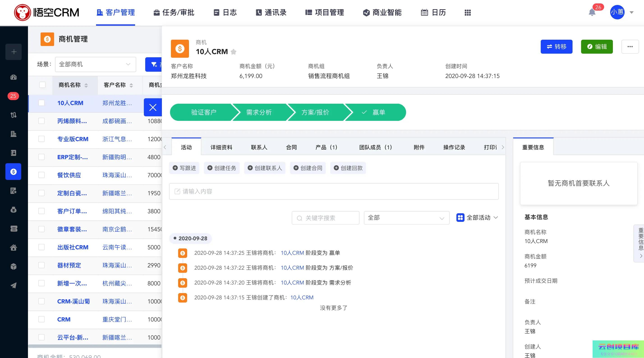Expand the 全部 type select box

(406, 218)
